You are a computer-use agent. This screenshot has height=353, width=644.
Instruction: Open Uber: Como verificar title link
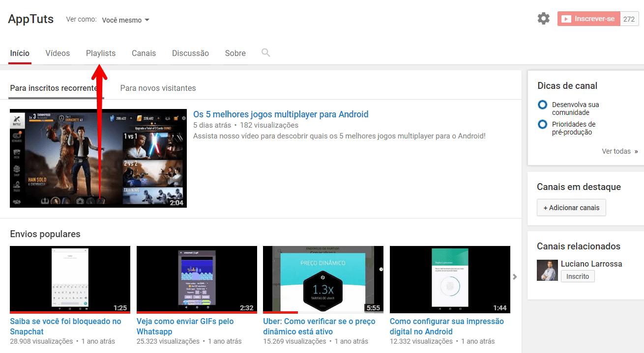click(319, 326)
